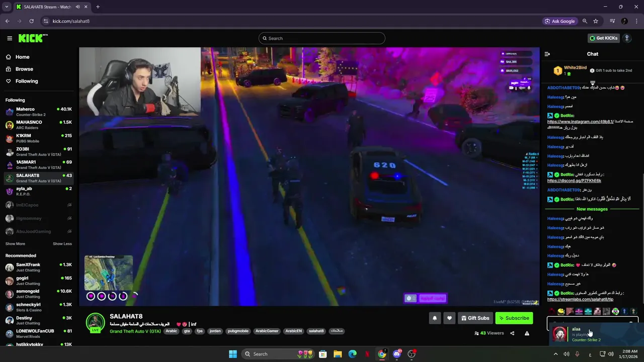This screenshot has width=644, height=362.
Task: Open ZO3BI channel in Following
Action: pos(38,151)
